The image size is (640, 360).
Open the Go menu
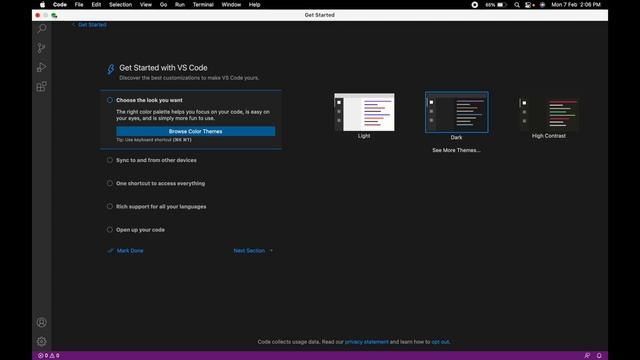point(163,4)
